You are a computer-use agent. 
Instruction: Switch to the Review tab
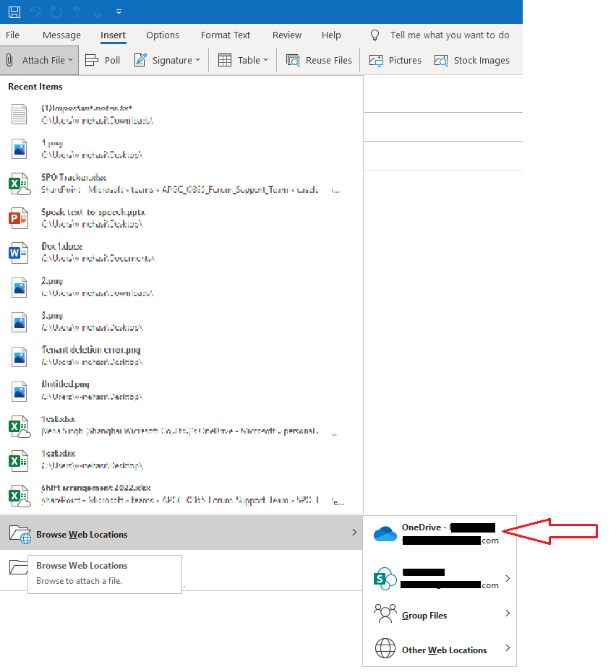[287, 35]
